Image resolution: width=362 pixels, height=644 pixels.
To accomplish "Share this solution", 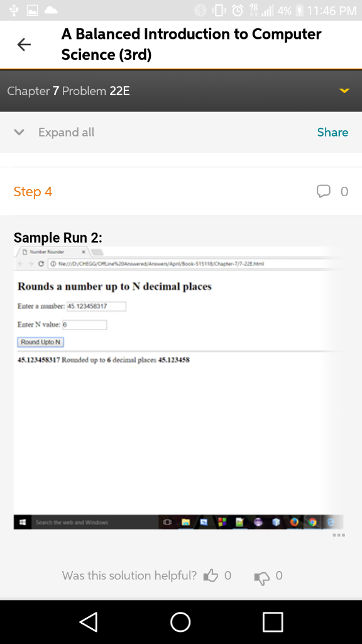I will (x=332, y=132).
